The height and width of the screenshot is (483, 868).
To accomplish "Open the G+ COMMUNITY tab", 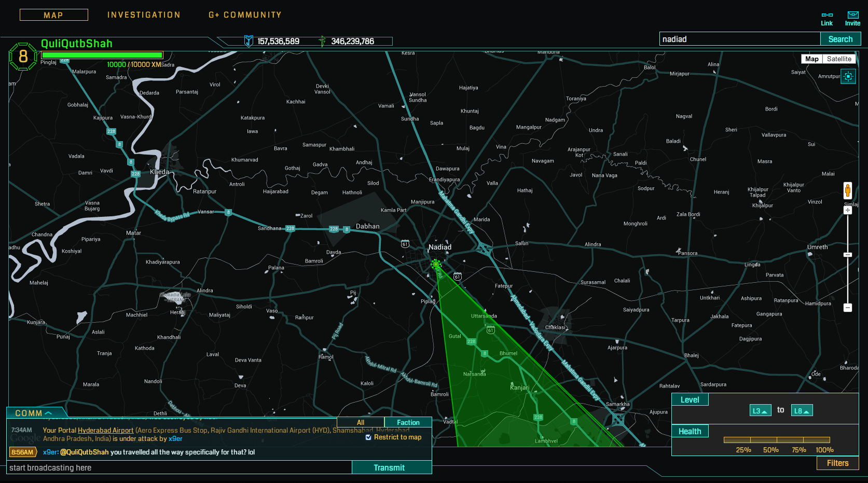I will tap(245, 15).
